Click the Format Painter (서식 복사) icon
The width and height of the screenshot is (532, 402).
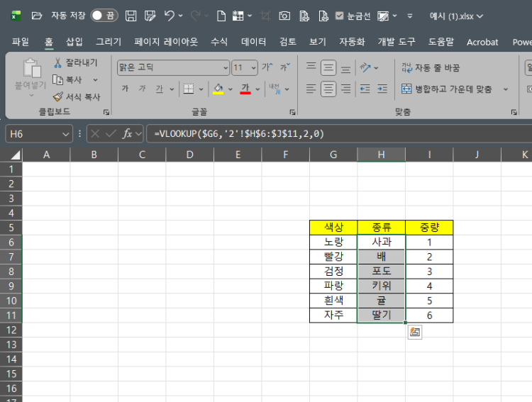(58, 96)
